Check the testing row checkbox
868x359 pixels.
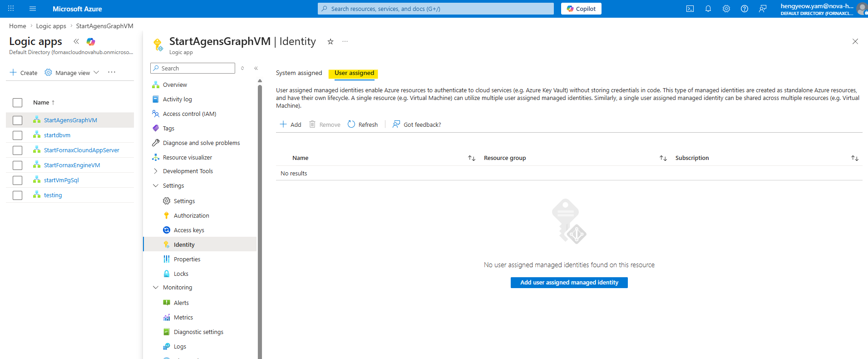click(x=17, y=195)
